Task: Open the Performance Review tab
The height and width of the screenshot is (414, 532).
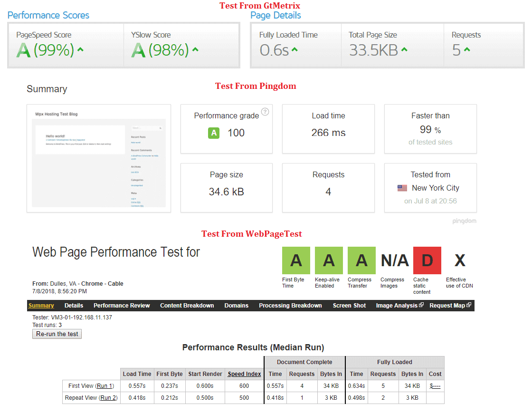Action: click(122, 306)
